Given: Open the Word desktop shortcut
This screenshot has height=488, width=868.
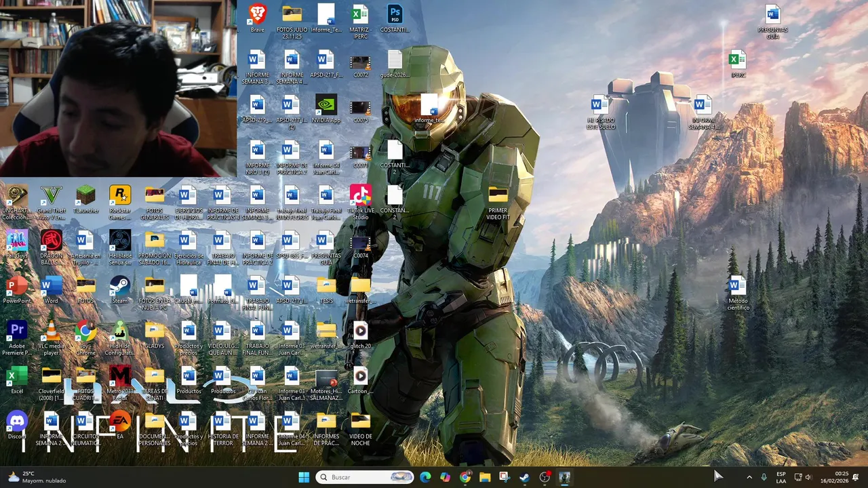Looking at the screenshot, I should point(51,291).
